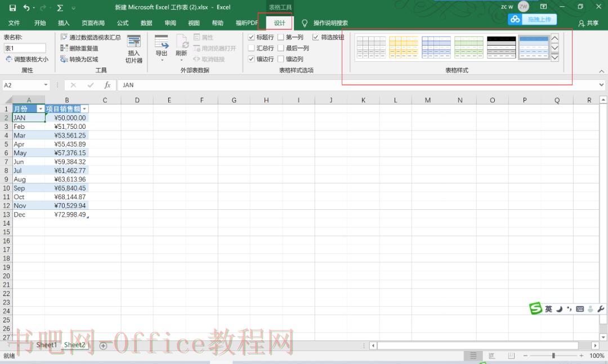Insert a slicer with 插入切片器
The width and height of the screenshot is (608, 364).
coord(134,49)
